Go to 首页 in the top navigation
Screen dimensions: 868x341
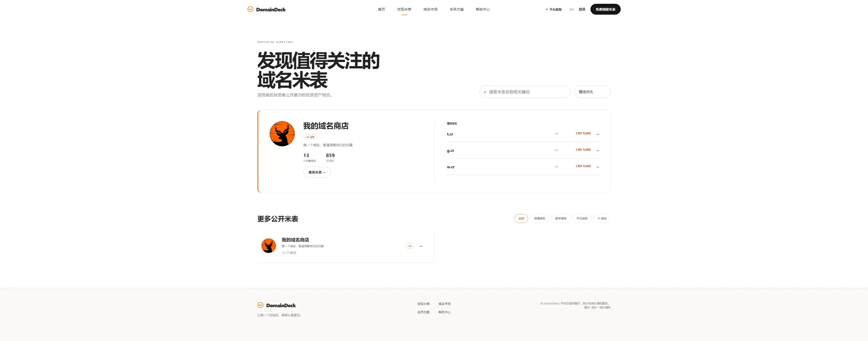tap(381, 9)
